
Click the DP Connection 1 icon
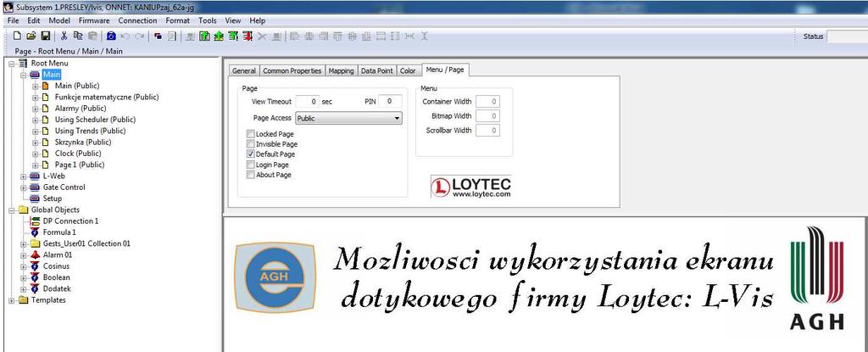coord(35,221)
